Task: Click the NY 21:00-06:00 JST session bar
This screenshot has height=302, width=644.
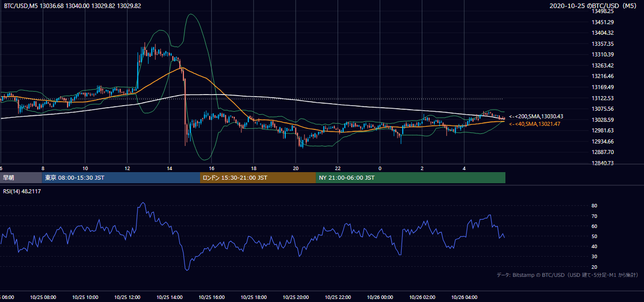Action: click(x=411, y=178)
